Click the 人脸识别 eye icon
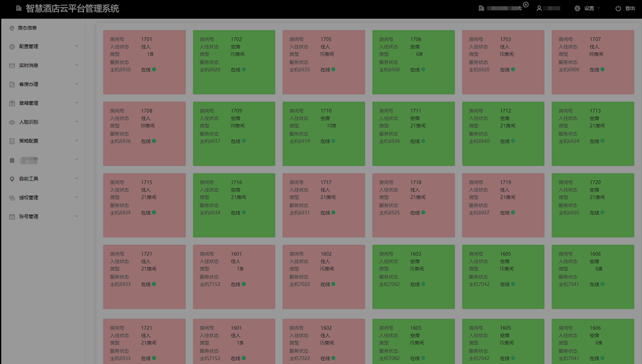This screenshot has height=364, width=642. [12, 122]
